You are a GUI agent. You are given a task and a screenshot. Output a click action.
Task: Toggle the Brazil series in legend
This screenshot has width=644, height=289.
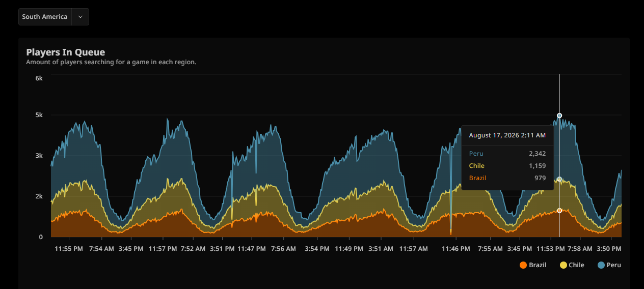[533, 265]
